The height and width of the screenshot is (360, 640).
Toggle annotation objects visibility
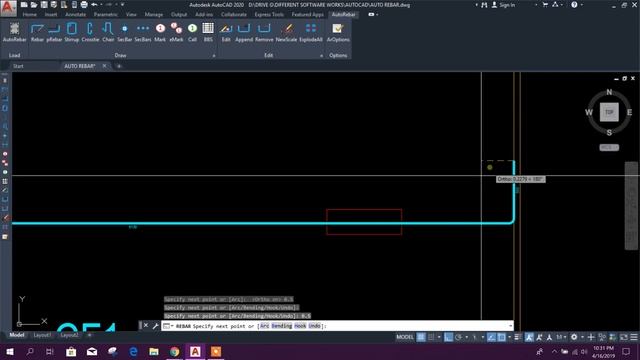tap(529, 337)
